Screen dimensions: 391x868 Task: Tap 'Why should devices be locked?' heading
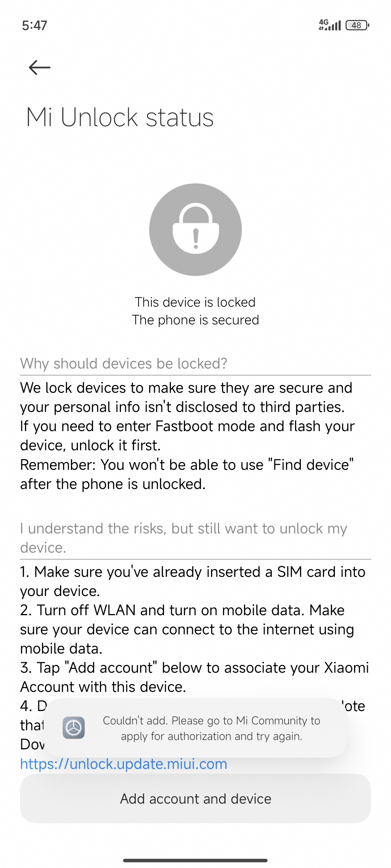pyautogui.click(x=123, y=363)
